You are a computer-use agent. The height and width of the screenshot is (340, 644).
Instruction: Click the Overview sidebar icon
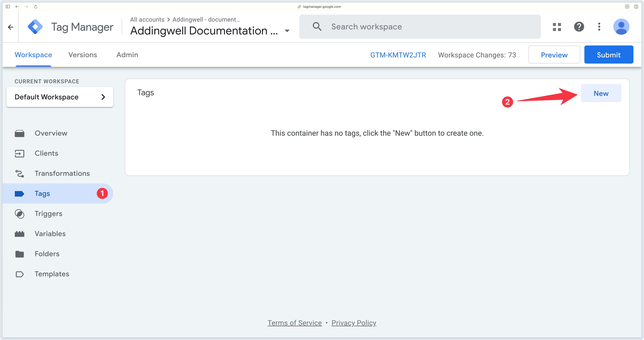[x=19, y=133]
